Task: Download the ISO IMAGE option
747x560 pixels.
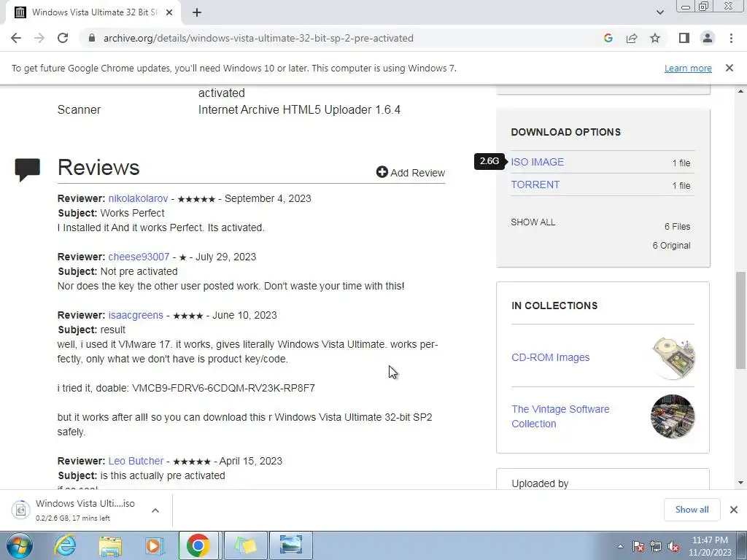Action: coord(538,162)
